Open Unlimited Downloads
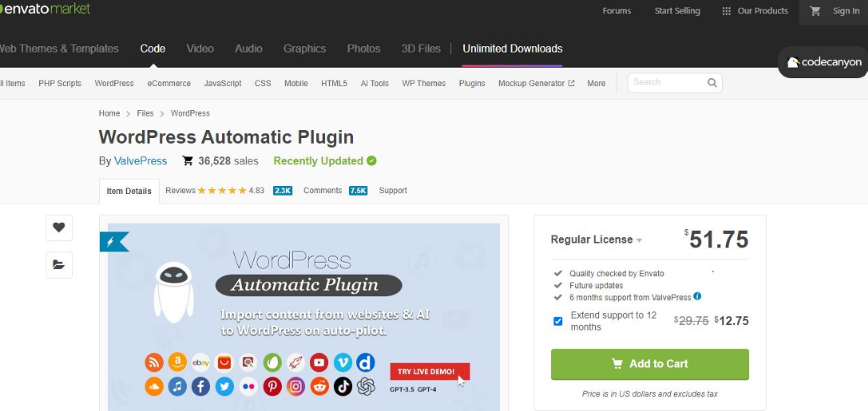 (512, 49)
